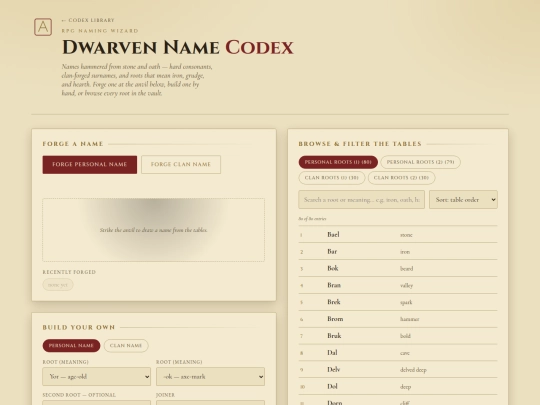Click the 'bold' meaning cell
This screenshot has height=405, width=540.
tap(405, 336)
